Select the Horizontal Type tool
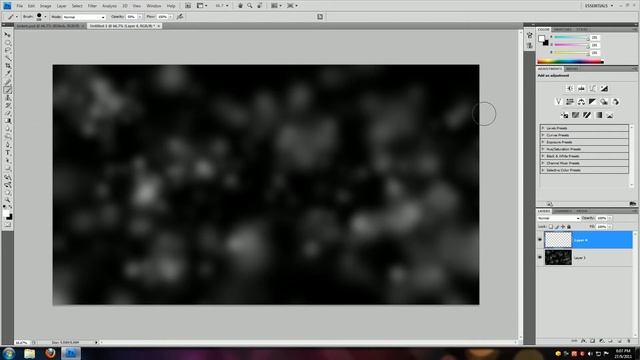 pyautogui.click(x=8, y=152)
